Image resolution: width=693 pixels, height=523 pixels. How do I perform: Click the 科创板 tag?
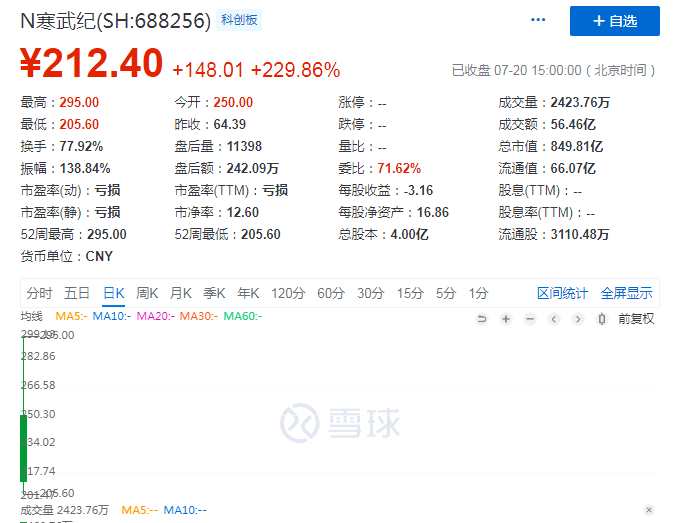239,20
